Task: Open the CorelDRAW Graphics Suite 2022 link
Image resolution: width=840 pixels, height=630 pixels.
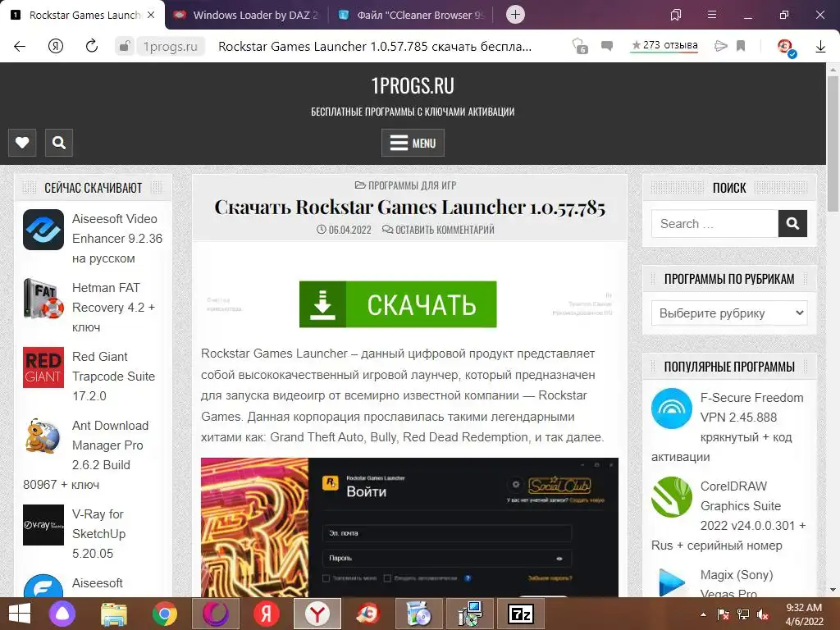Action: click(728, 516)
